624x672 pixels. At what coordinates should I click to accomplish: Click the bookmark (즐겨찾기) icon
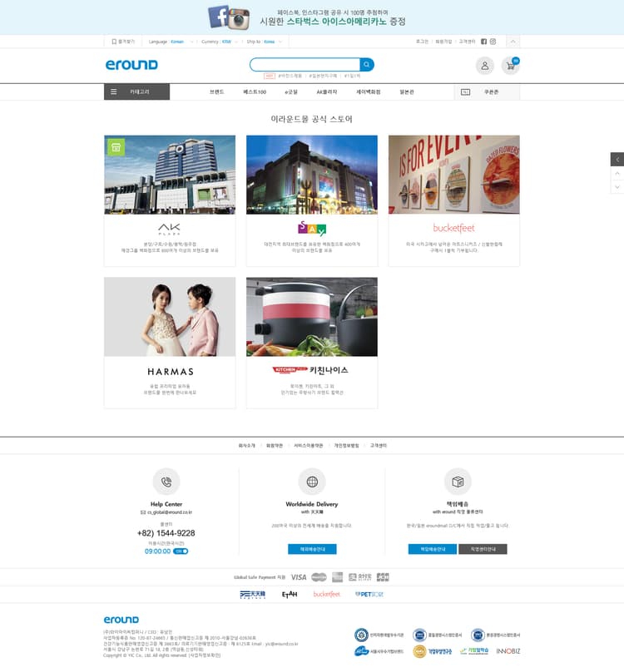tap(114, 42)
